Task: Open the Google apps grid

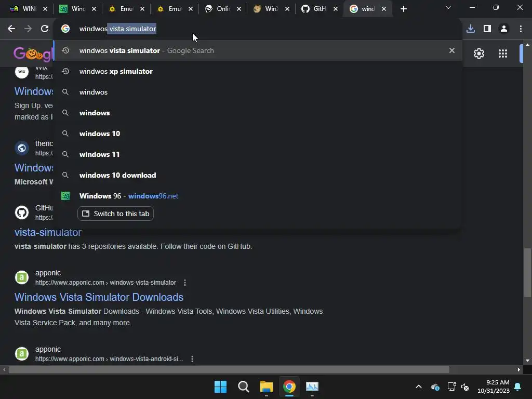Action: pyautogui.click(x=503, y=54)
